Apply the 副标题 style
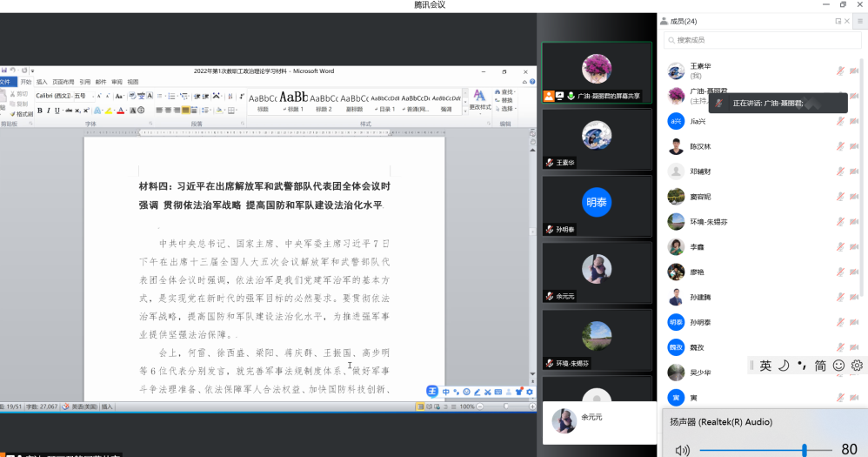 pyautogui.click(x=354, y=102)
